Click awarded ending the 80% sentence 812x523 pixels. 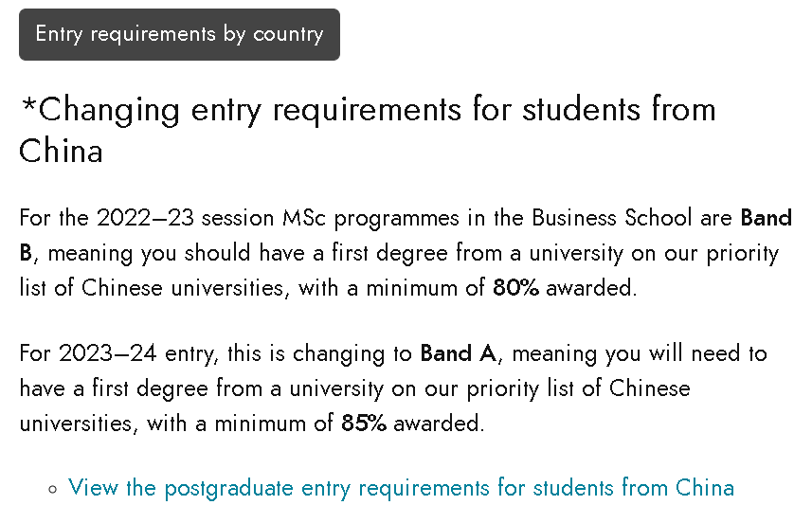click(x=591, y=287)
